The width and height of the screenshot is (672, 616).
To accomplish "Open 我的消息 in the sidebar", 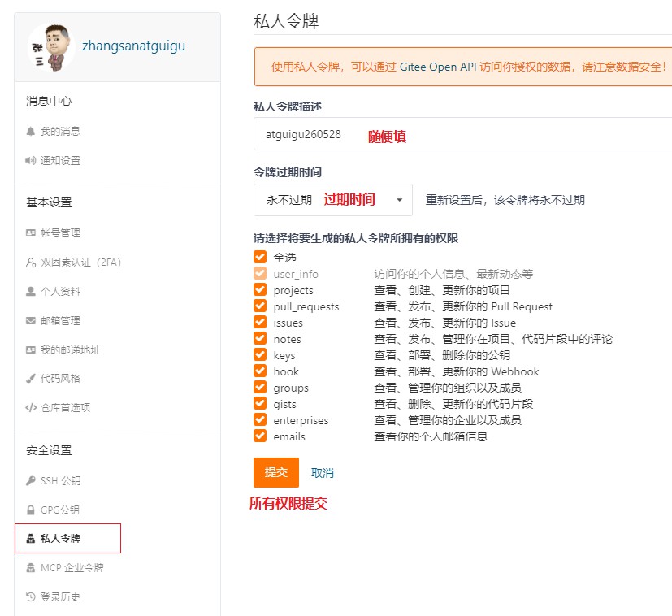I will [60, 131].
